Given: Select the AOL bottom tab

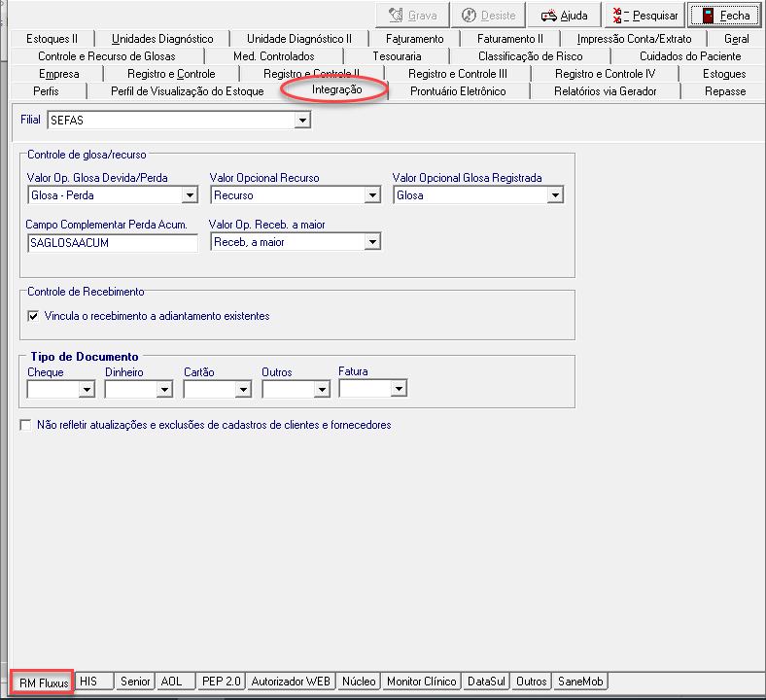Looking at the screenshot, I should (x=176, y=681).
